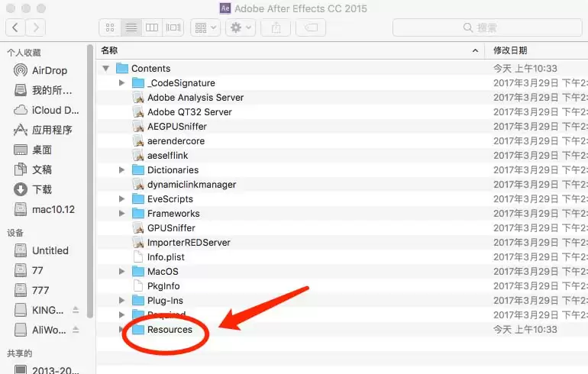Collapse the Contents folder

tap(105, 68)
